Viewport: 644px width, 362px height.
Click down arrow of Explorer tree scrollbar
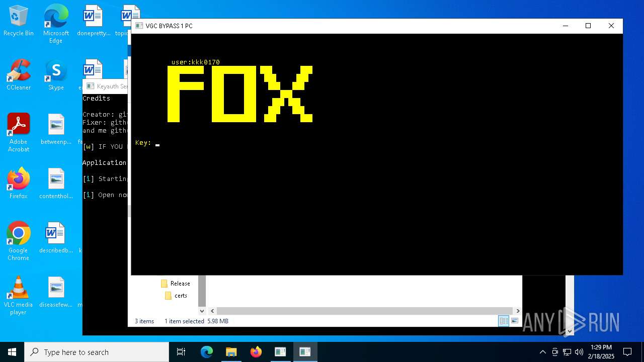(x=202, y=311)
